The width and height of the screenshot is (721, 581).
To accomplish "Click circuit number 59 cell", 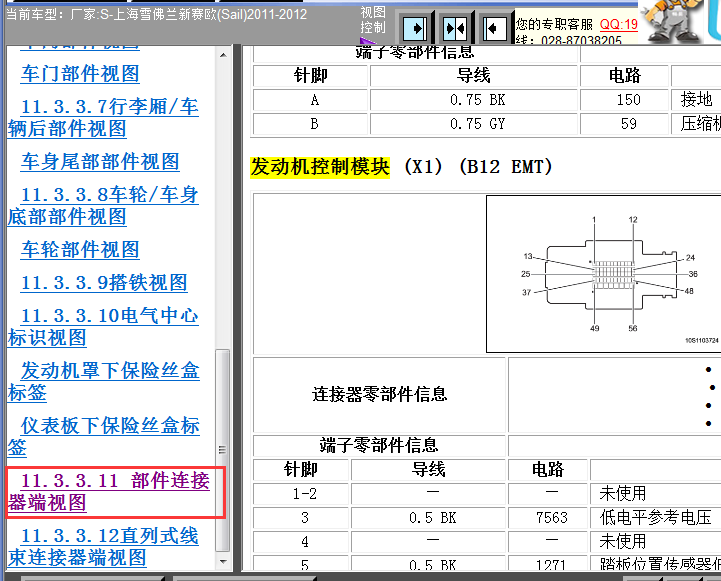I will pyautogui.click(x=624, y=124).
